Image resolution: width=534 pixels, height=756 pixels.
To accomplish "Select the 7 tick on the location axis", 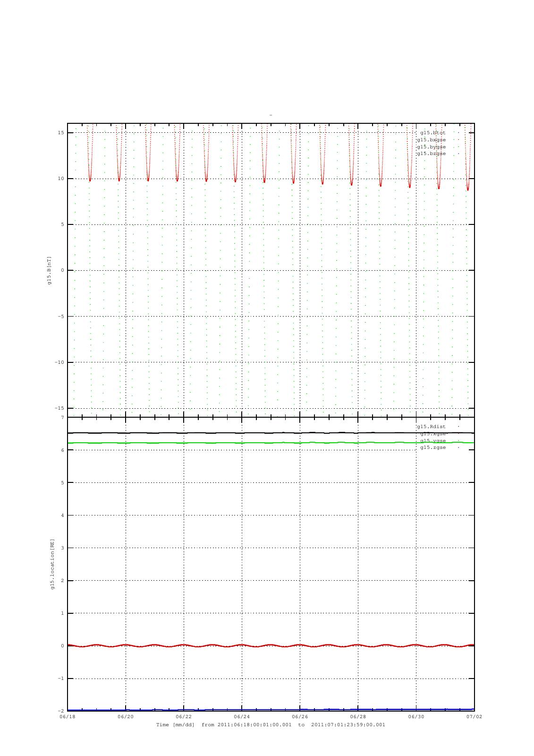I will click(62, 417).
